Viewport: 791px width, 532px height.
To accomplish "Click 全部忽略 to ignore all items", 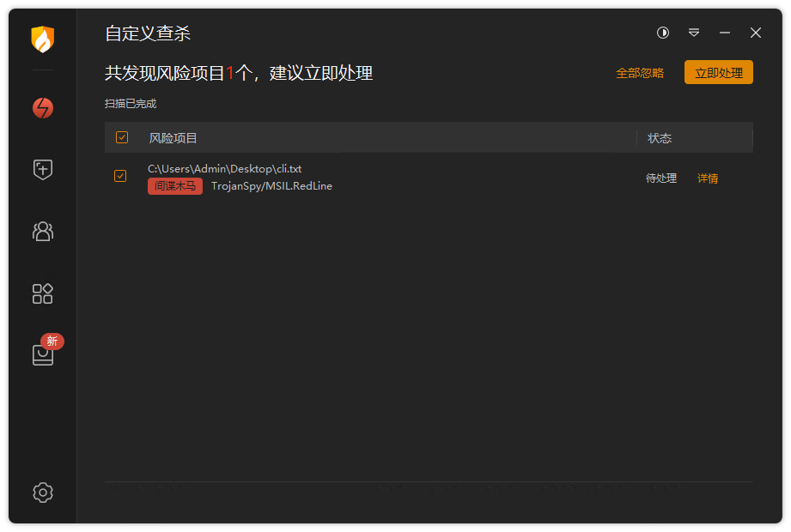I will point(639,73).
